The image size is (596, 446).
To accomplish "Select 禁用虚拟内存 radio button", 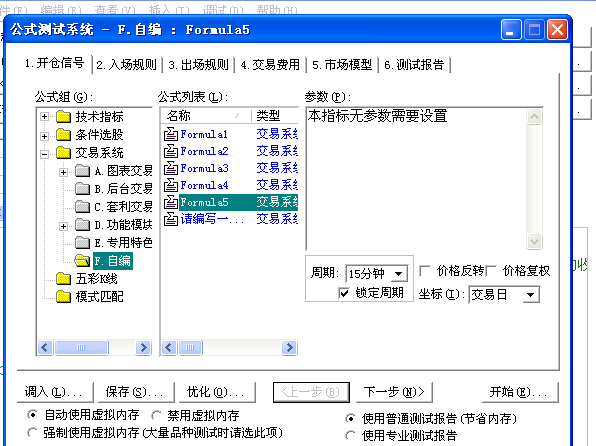I will click(x=156, y=415).
